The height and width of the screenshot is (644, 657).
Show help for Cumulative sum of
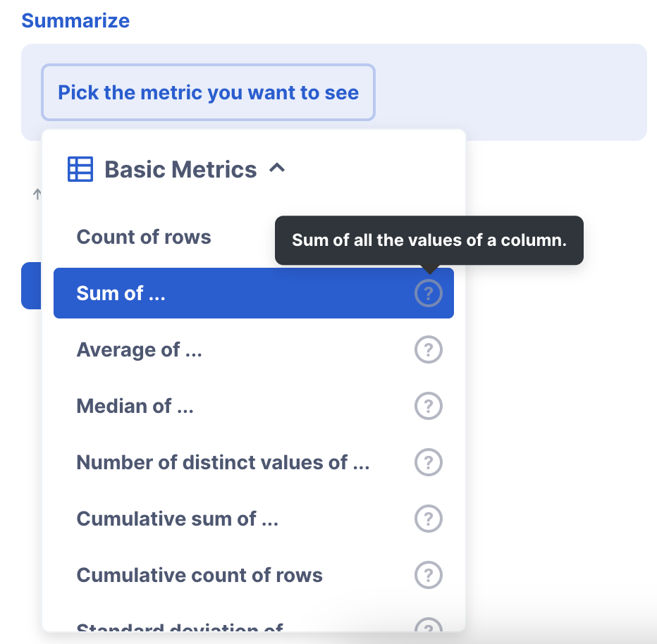coord(428,519)
